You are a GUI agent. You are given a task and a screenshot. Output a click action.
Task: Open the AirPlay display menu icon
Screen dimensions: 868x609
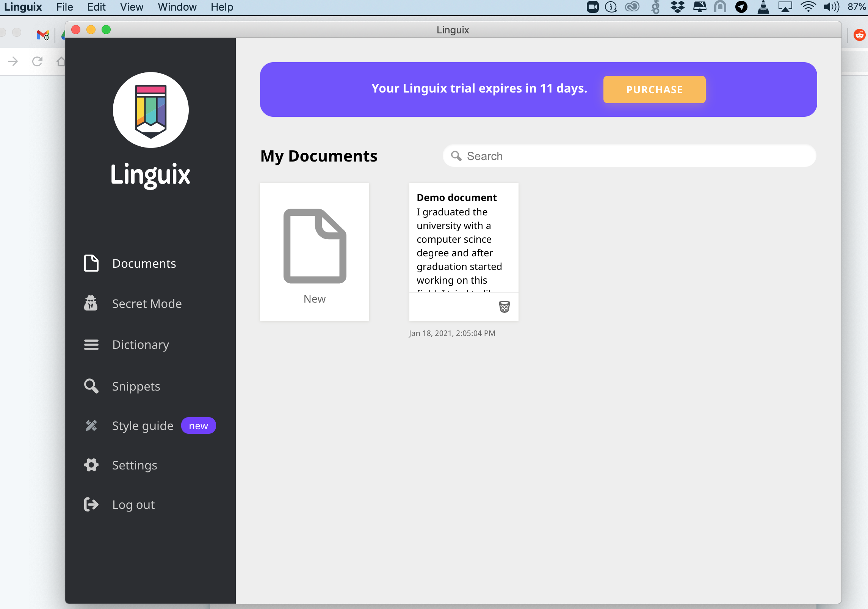click(785, 7)
